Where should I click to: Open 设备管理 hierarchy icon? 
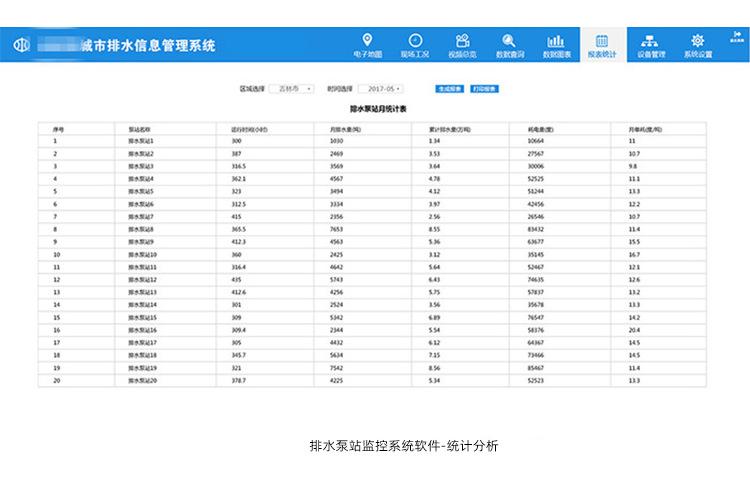click(650, 41)
